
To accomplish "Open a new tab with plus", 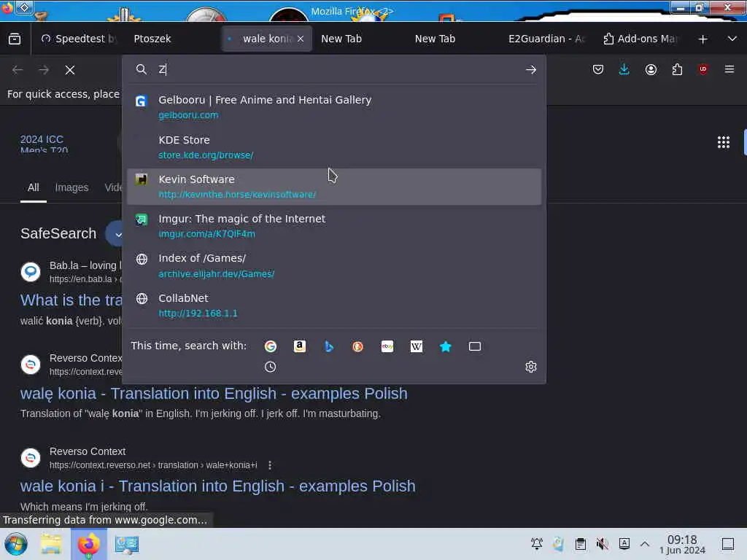I will 703,39.
